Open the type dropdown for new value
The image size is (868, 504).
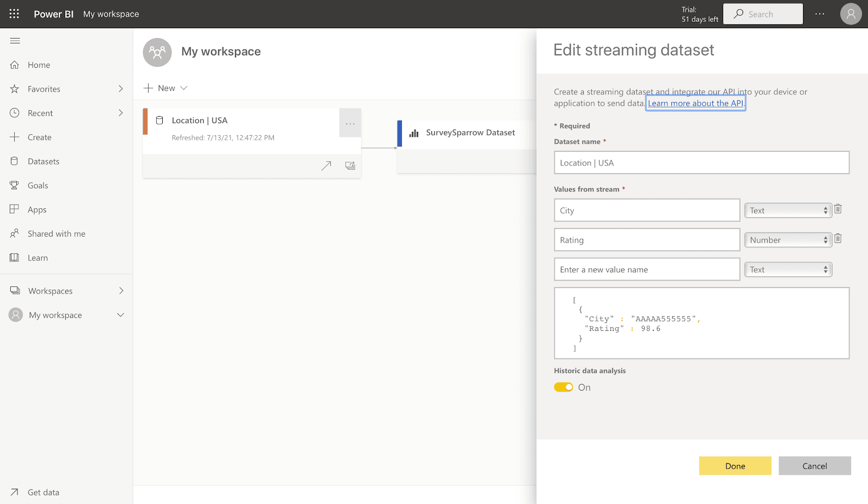coord(788,270)
